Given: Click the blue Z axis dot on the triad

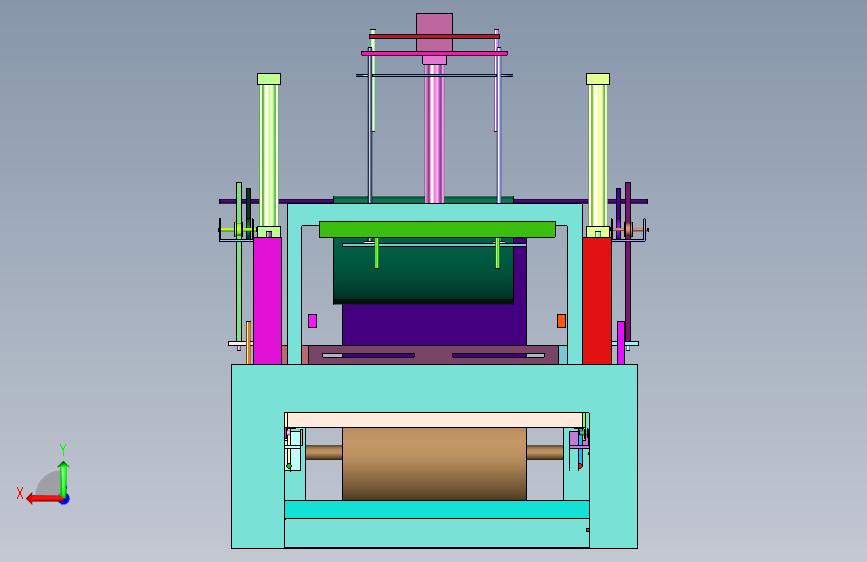Looking at the screenshot, I should (65, 499).
